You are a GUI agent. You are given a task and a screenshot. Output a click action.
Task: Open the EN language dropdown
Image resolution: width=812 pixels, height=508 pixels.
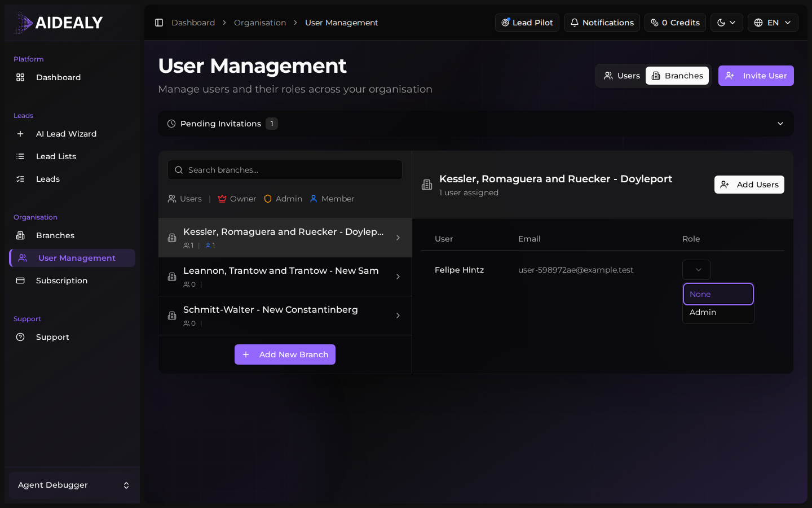[x=773, y=23]
